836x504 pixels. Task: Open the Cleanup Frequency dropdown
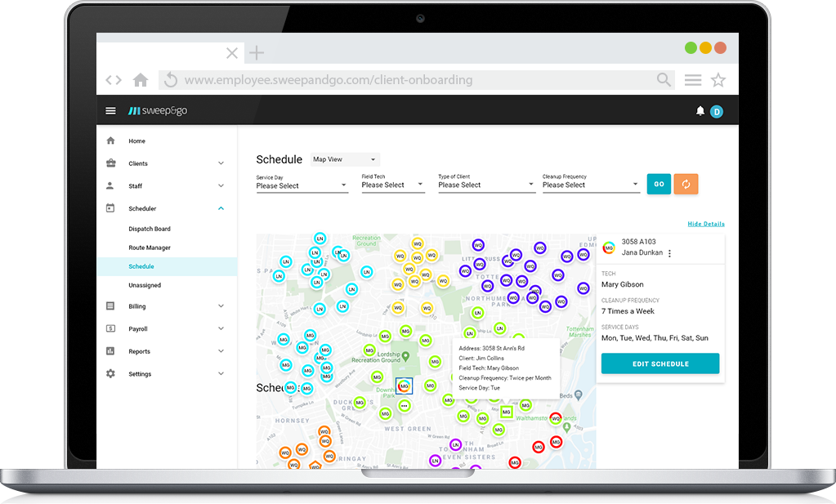click(590, 185)
